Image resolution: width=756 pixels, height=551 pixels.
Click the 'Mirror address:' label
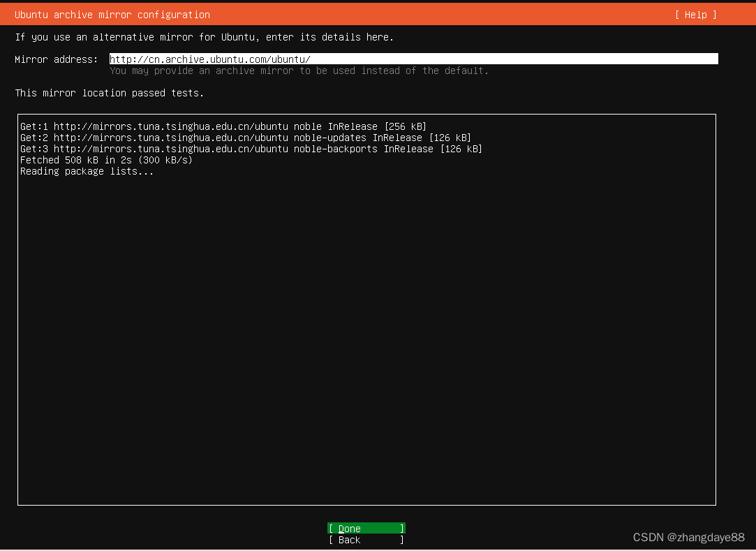click(x=57, y=59)
